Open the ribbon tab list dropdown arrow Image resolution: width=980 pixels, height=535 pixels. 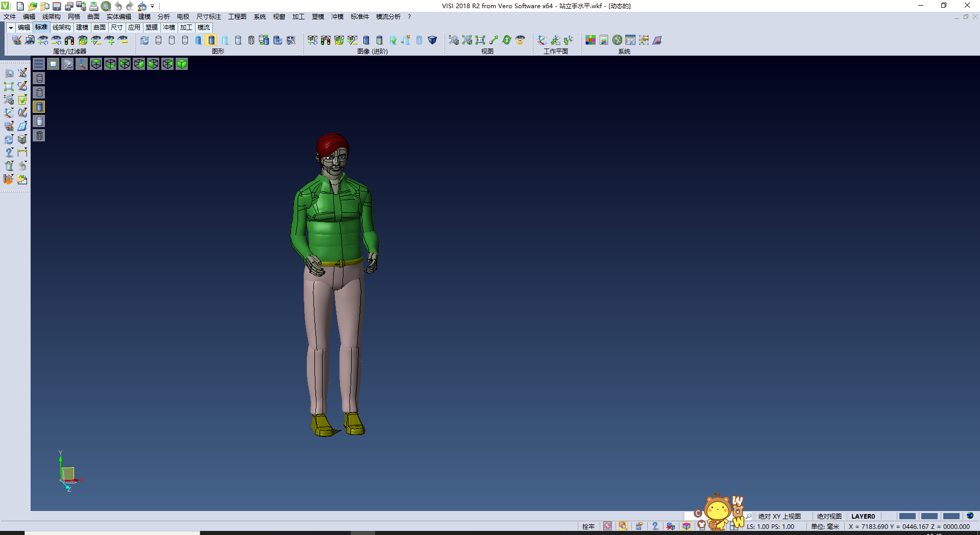tap(11, 28)
